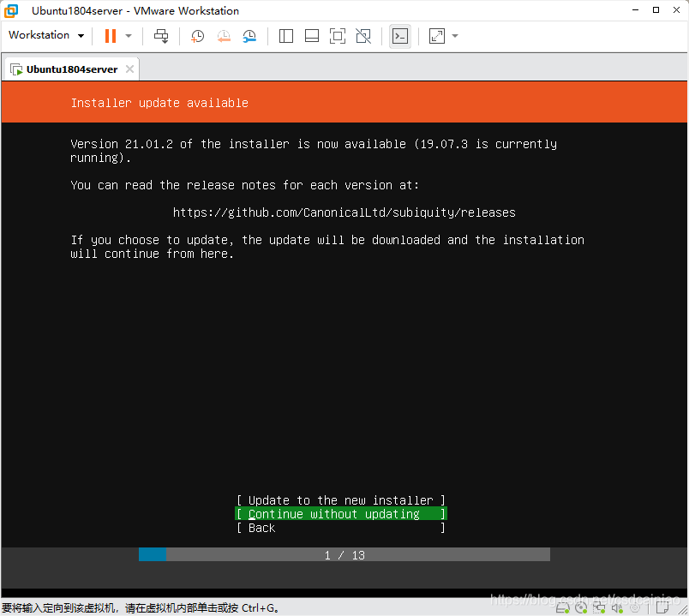Maximize the VMware Workstation window
The width and height of the screenshot is (689, 616).
click(656, 10)
